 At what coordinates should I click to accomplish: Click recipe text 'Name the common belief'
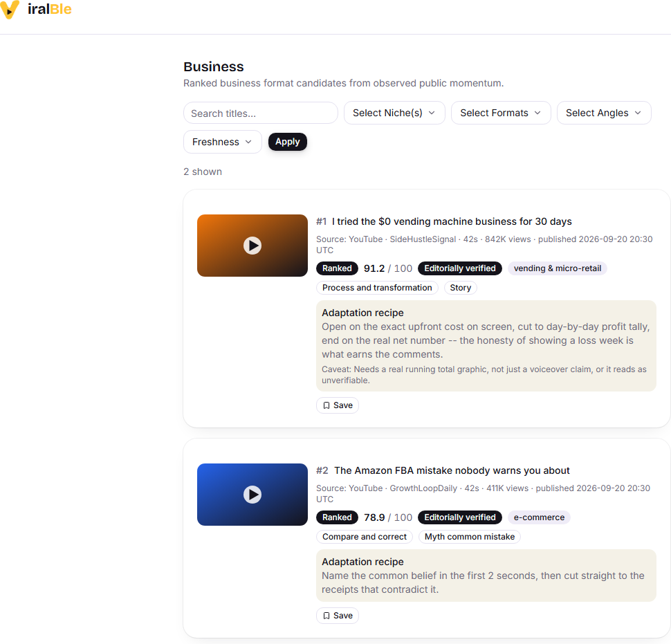(x=483, y=582)
